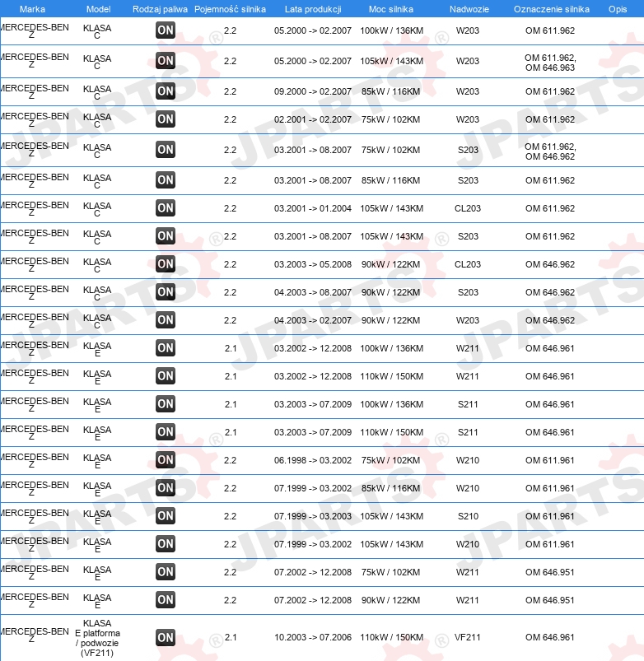Select 'OM 646.951' in the 90kW / 122KM W211 row
The height and width of the screenshot is (661, 644).
click(x=549, y=600)
